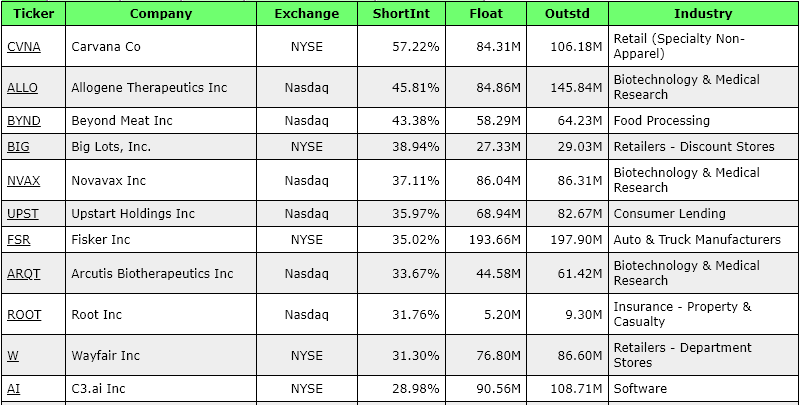Click the BYND ticker link
Image resolution: width=800 pixels, height=405 pixels.
(x=24, y=121)
